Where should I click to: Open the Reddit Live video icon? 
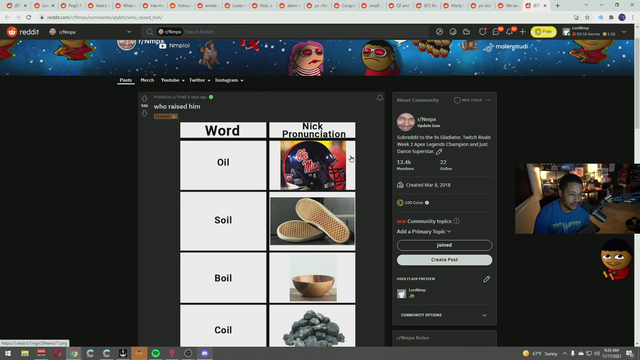(x=466, y=32)
